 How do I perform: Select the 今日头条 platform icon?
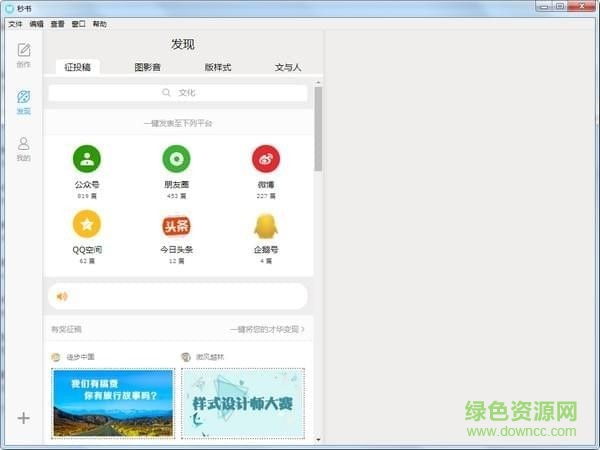tap(176, 224)
